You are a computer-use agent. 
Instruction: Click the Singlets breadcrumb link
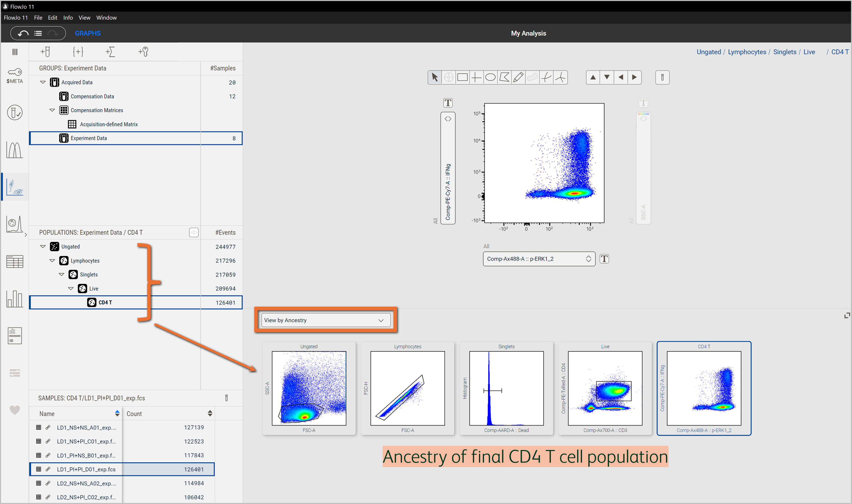(785, 52)
